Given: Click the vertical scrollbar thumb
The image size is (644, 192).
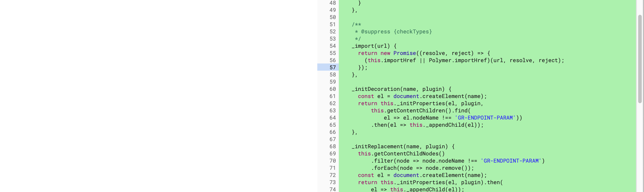Looking at the screenshot, I should pos(640,59).
